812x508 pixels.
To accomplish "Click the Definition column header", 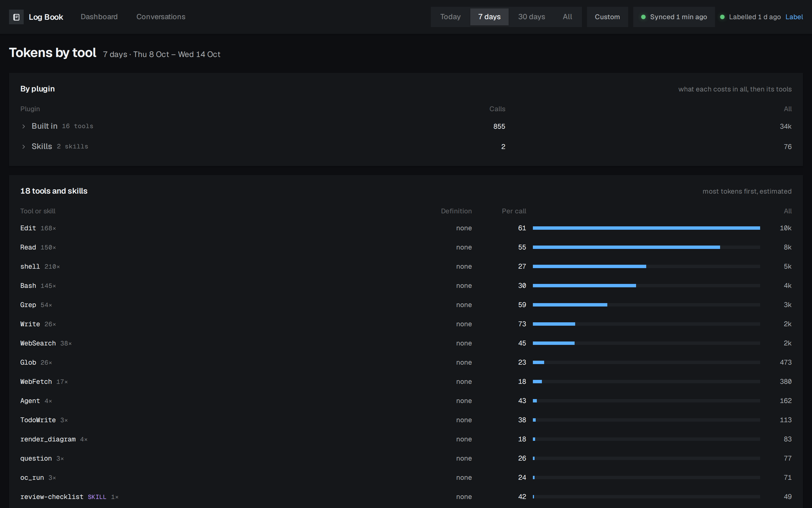I will pos(456,211).
